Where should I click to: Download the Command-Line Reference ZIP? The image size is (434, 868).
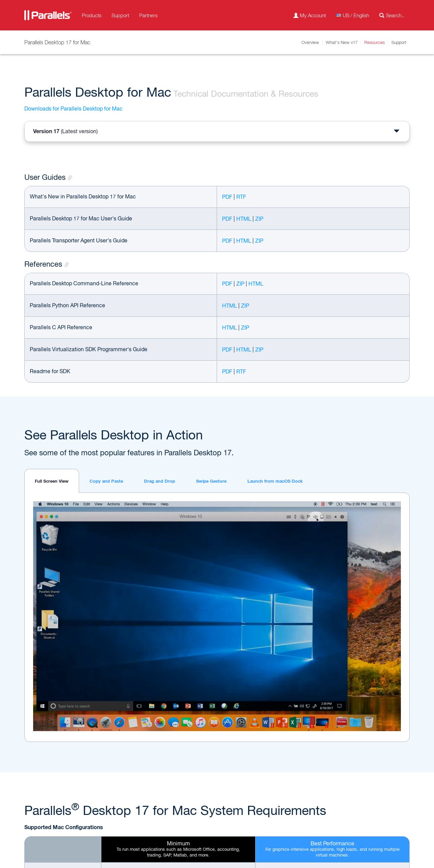click(x=240, y=284)
